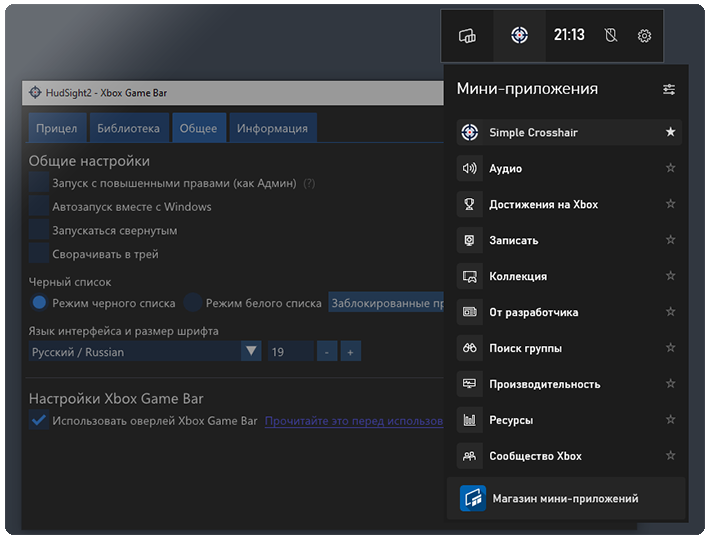Favorite Ресурсы using its star
Image resolution: width=710 pixels, height=540 pixels.
click(x=671, y=419)
